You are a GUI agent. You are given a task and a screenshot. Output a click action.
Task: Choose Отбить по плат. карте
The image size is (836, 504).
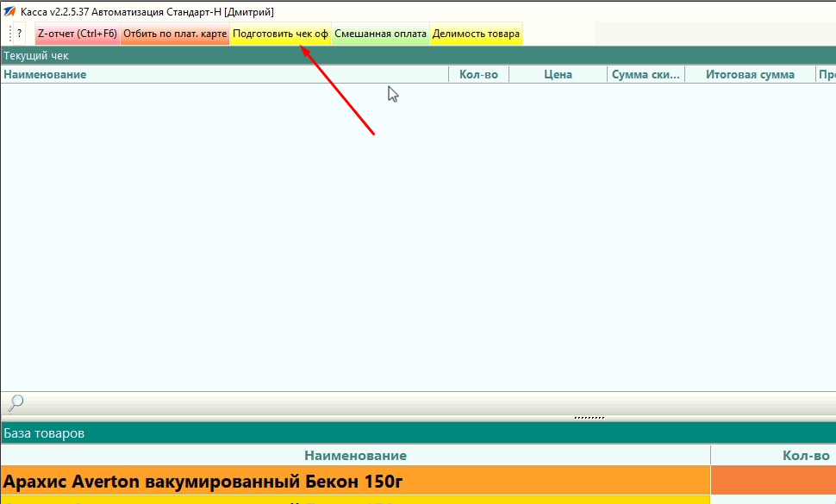[175, 34]
